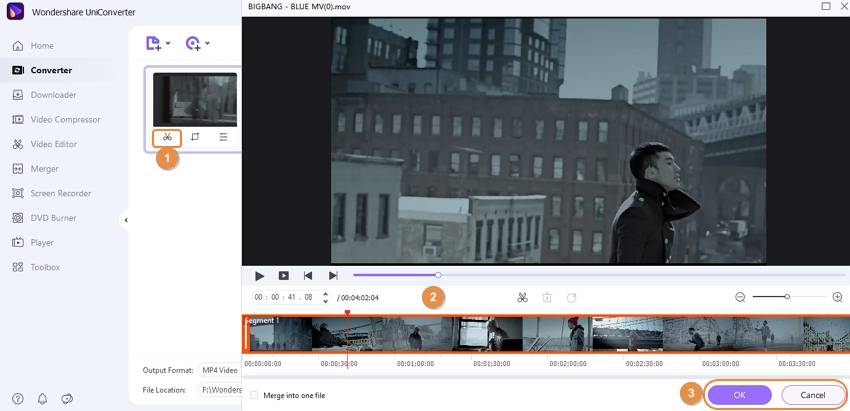Open the Home section in sidebar
The image size is (850, 411).
pos(34,46)
